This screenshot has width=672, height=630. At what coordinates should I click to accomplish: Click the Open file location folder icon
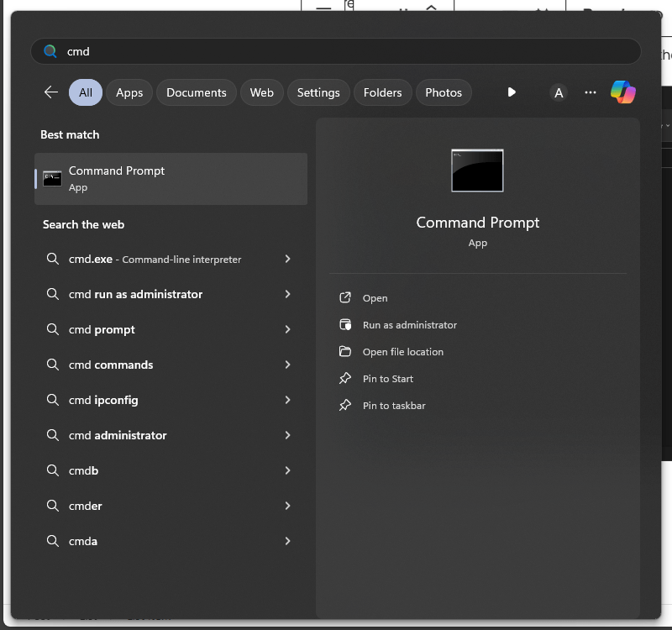click(x=345, y=351)
